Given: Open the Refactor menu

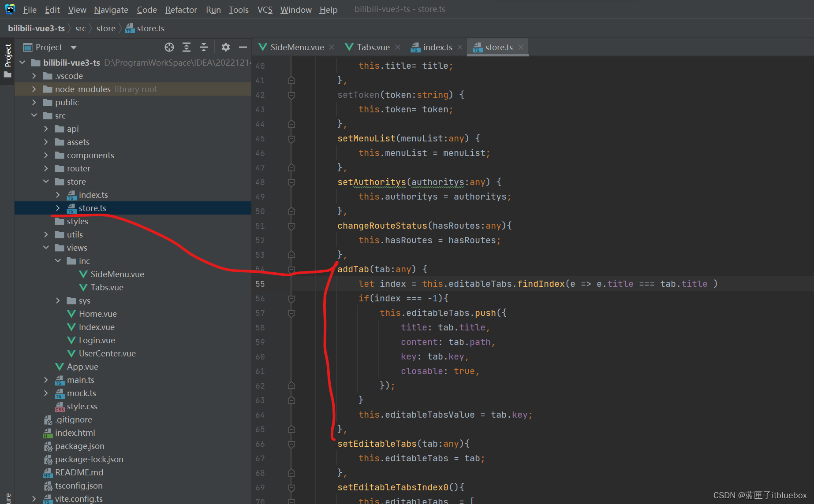Looking at the screenshot, I should point(181,10).
